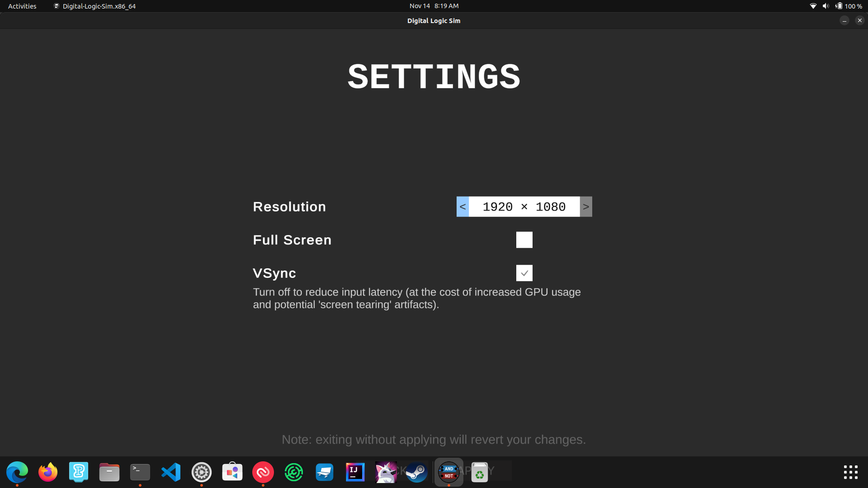Launch Microsoft Edge from the dock

[17, 472]
